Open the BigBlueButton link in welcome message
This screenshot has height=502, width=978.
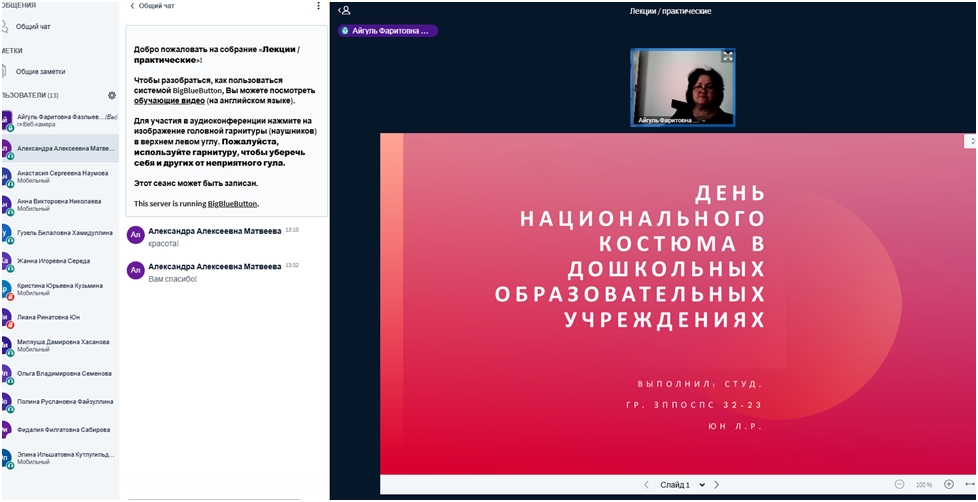pos(232,204)
